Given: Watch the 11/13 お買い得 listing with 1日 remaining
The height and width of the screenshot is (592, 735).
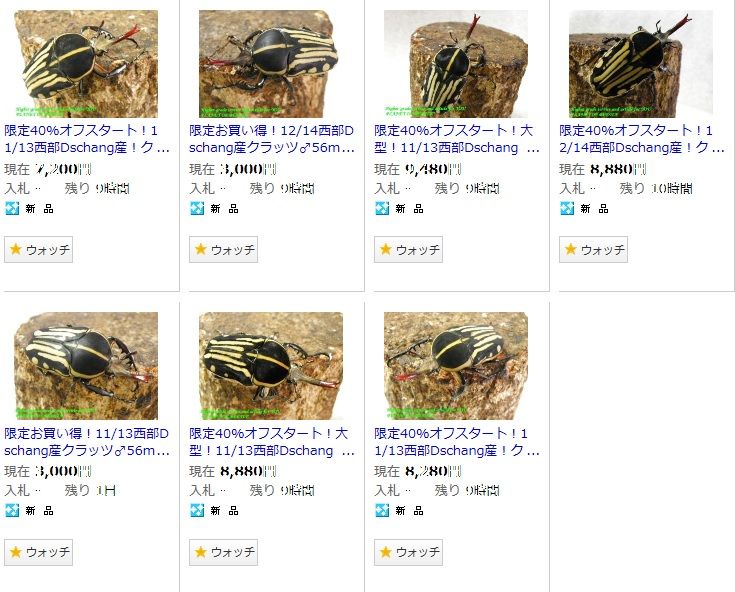Looking at the screenshot, I should (38, 552).
